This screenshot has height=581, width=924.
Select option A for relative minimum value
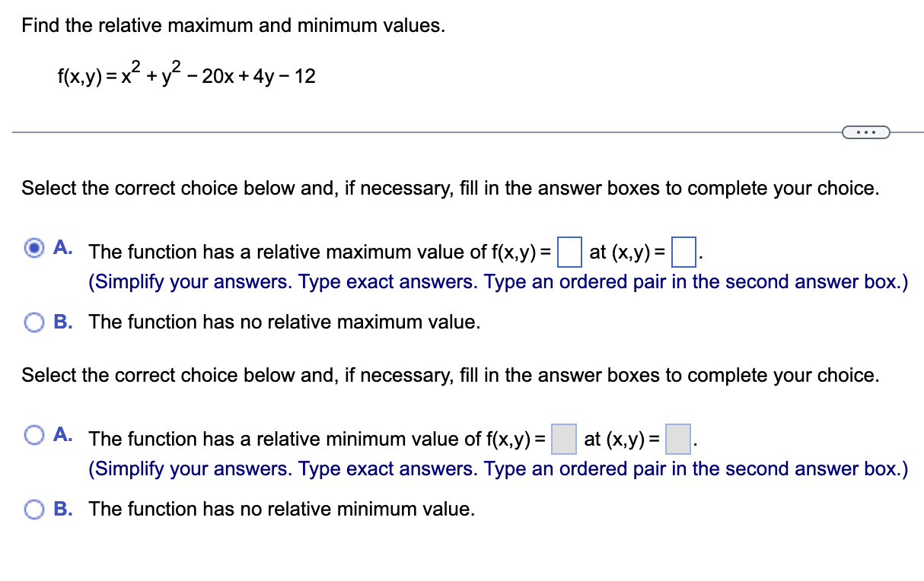point(35,436)
